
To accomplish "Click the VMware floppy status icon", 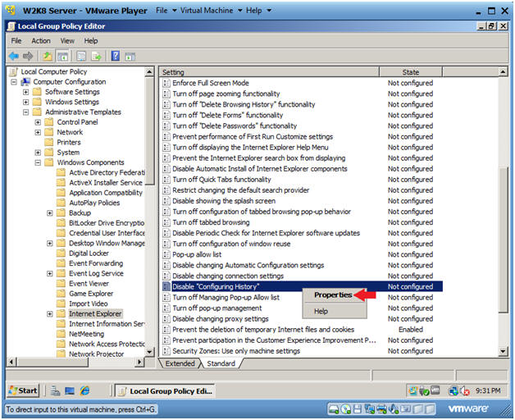I will [358, 409].
